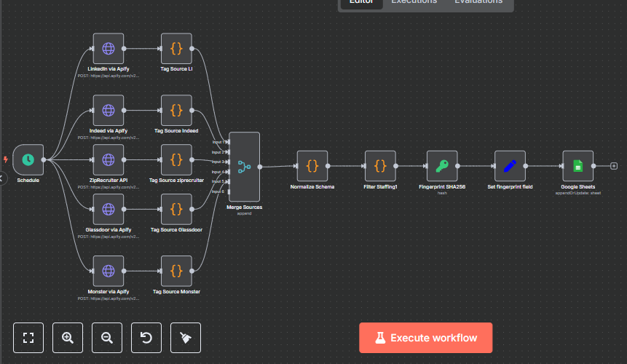Click the fit-to-view canvas button

(x=28, y=338)
